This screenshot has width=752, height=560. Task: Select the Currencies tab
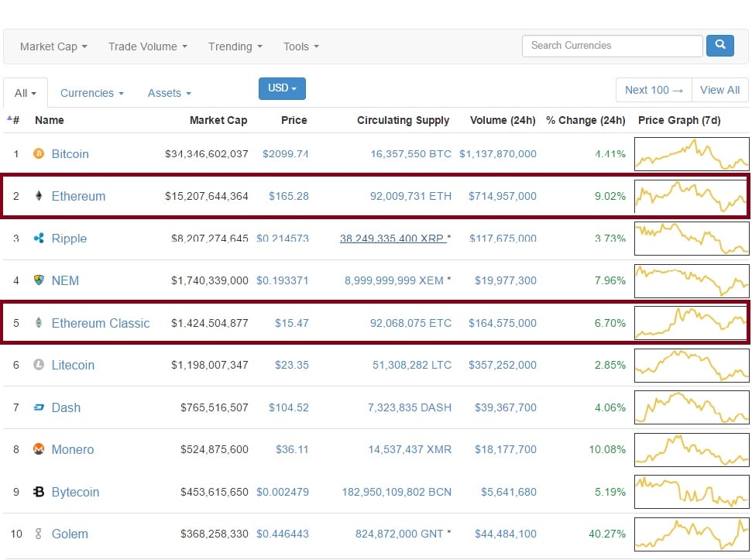point(91,93)
